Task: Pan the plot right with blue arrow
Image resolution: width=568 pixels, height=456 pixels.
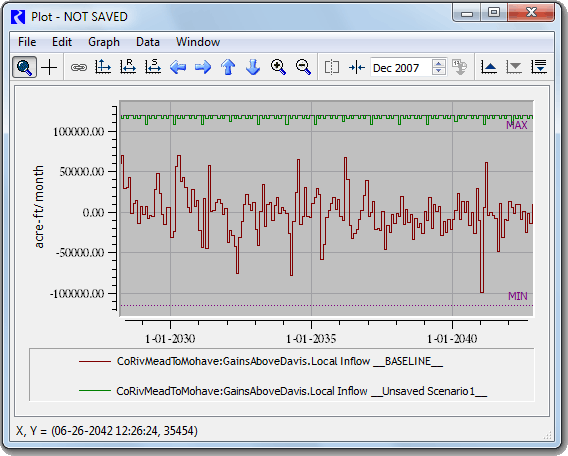Action: point(203,67)
